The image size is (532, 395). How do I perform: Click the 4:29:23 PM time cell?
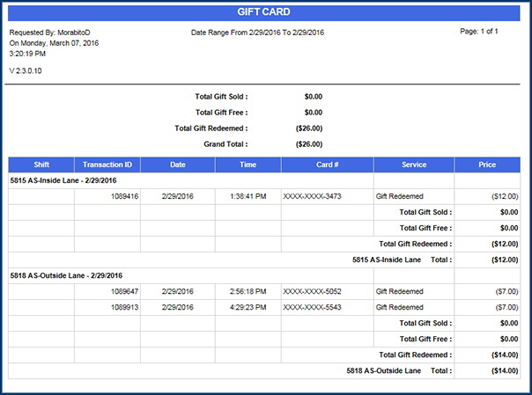pos(248,307)
